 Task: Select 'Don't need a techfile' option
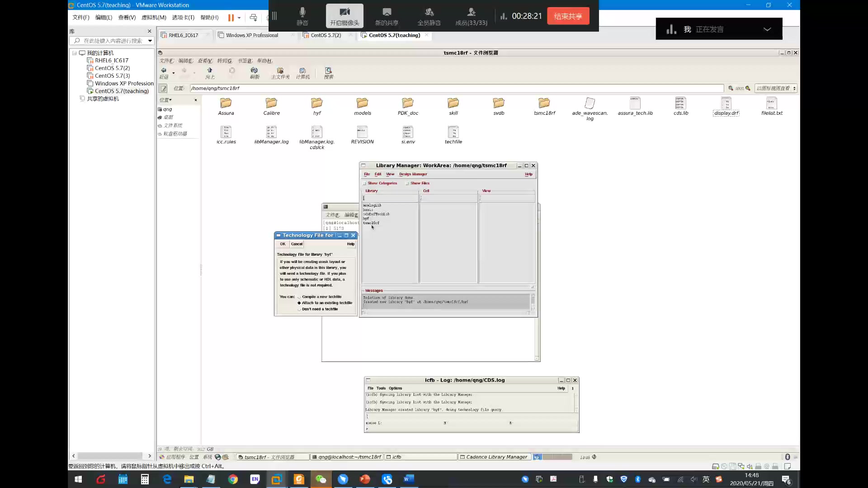tap(299, 310)
